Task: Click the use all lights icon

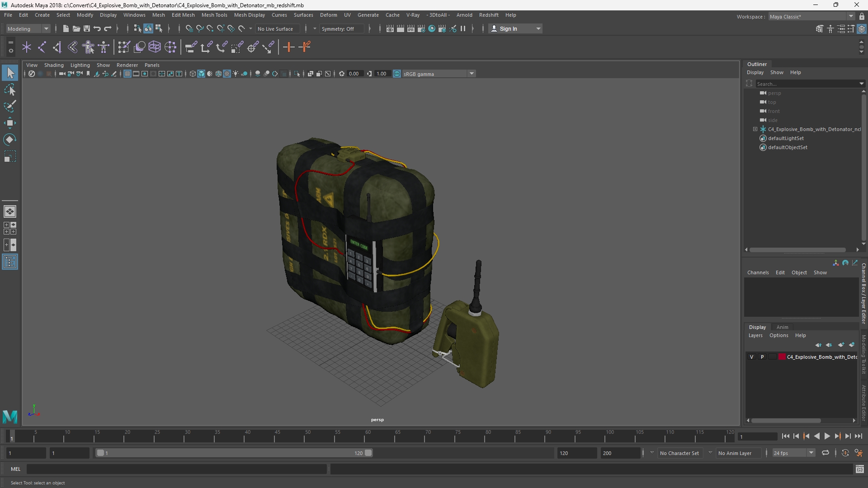Action: point(236,74)
